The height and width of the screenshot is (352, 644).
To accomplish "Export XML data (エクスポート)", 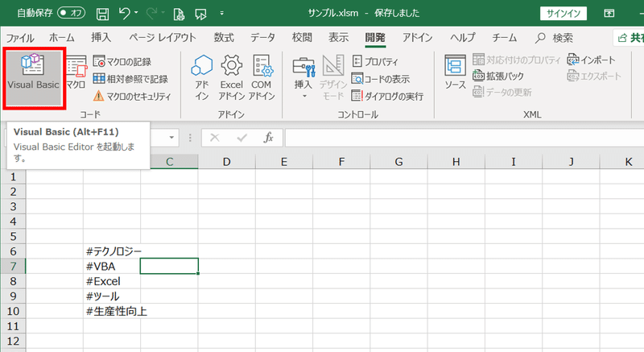I will [x=594, y=76].
